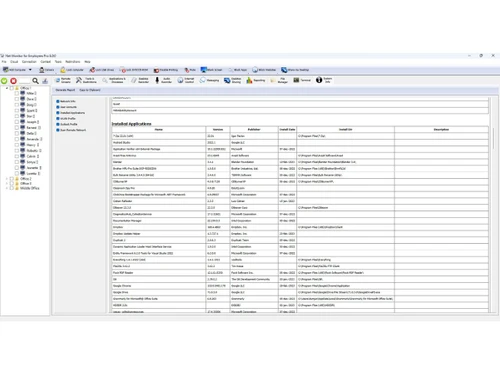Open the Control menu

click(46, 62)
